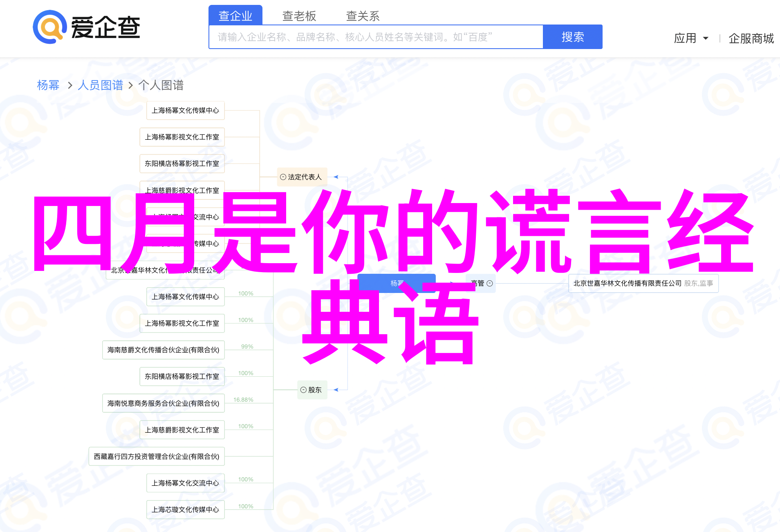Image resolution: width=780 pixels, height=532 pixels.
Task: Focus the company name search field
Action: (x=376, y=37)
